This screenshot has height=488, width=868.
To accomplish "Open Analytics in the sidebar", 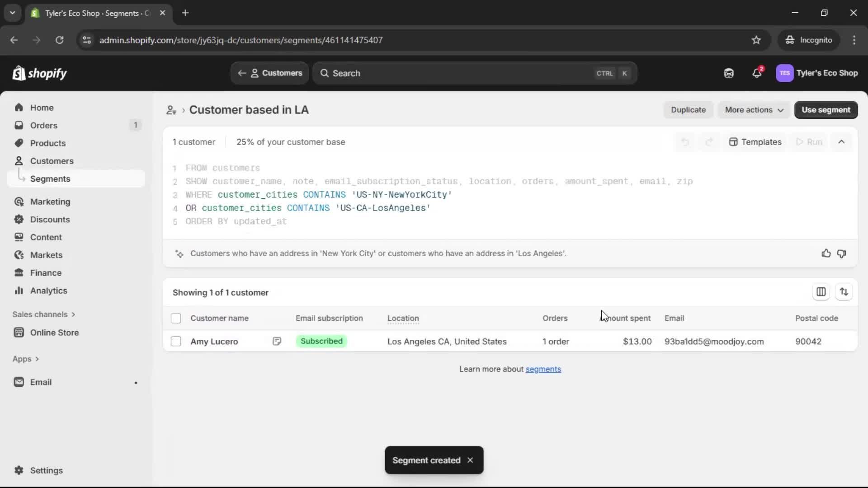I will pyautogui.click(x=48, y=291).
